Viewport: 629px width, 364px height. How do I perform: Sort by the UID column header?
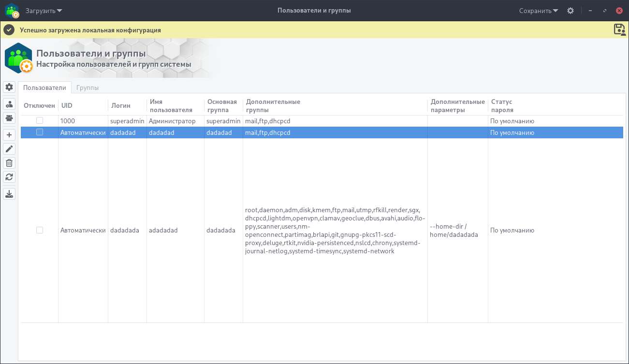[x=67, y=105]
